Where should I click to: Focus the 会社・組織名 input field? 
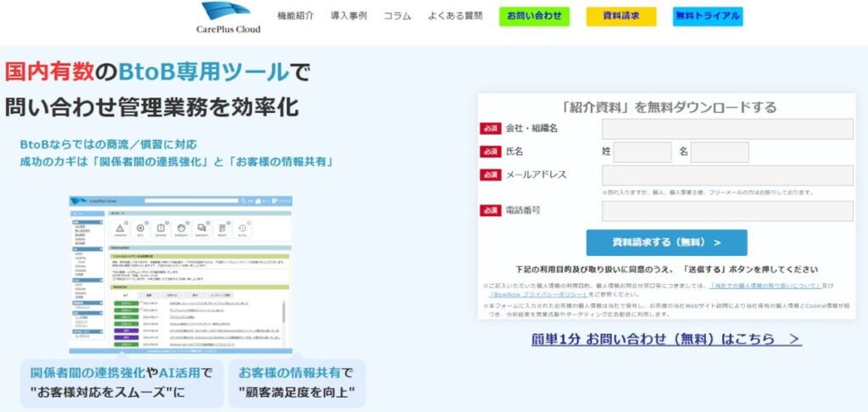726,129
